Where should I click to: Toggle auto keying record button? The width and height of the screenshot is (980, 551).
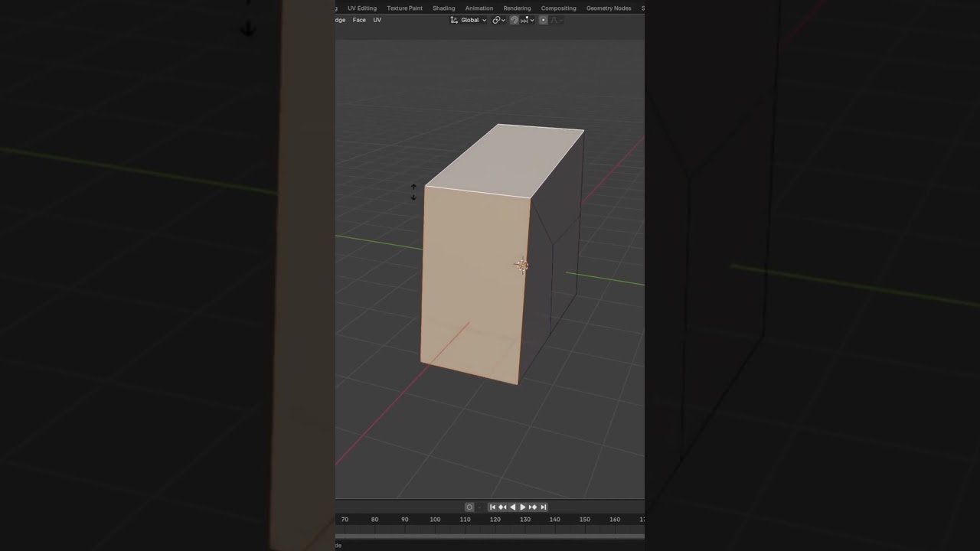(469, 507)
